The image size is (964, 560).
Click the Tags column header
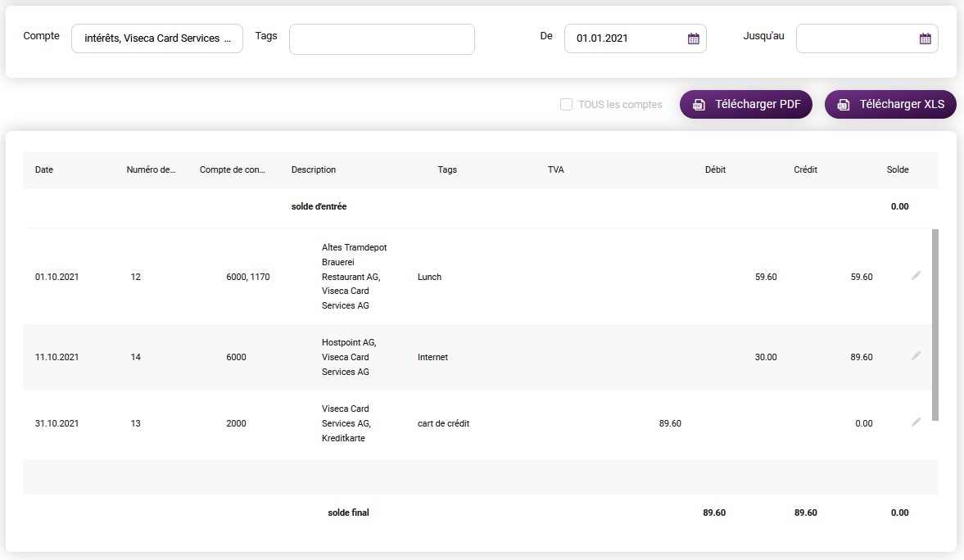click(447, 169)
